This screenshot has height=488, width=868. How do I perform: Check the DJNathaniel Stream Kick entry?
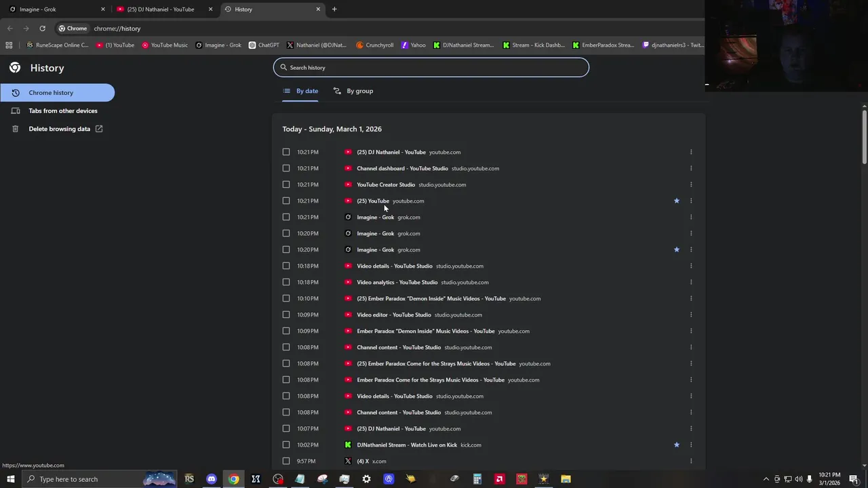coord(286,445)
